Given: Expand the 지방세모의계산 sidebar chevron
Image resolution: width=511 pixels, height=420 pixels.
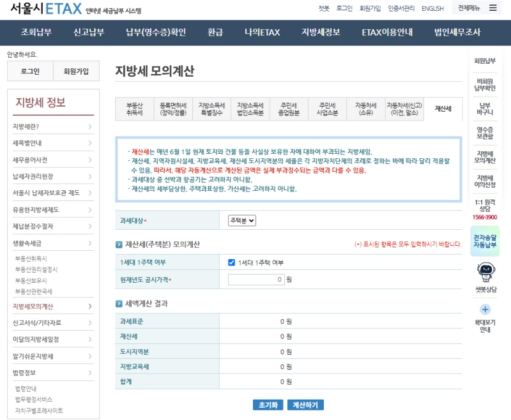Looking at the screenshot, I should pos(90,306).
